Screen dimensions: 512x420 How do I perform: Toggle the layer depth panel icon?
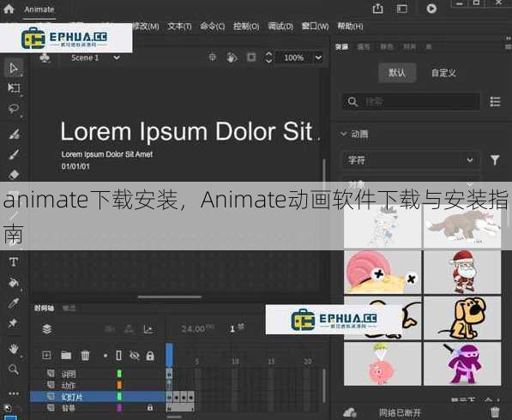pyautogui.click(x=148, y=329)
